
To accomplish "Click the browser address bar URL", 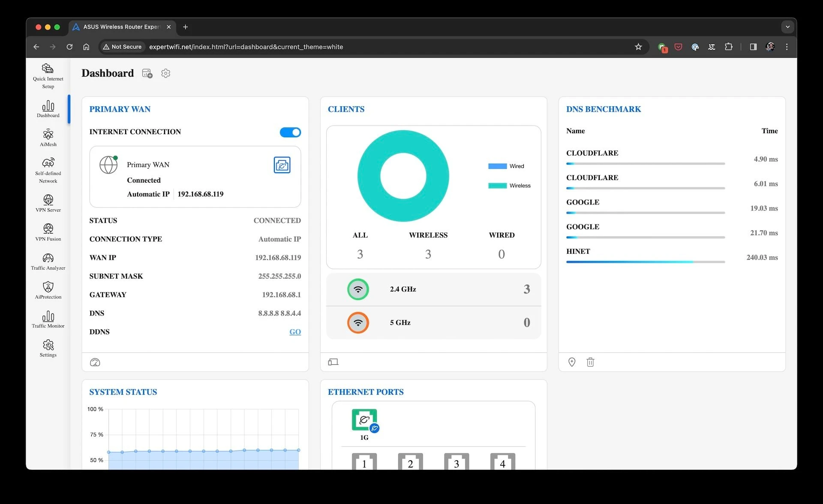I will [246, 47].
